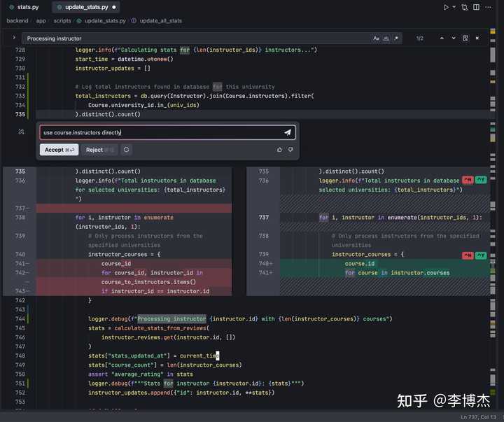Viewport: 504px width, 422px height.
Task: Click the update_all_stats breadcrumb
Action: pyautogui.click(x=161, y=20)
